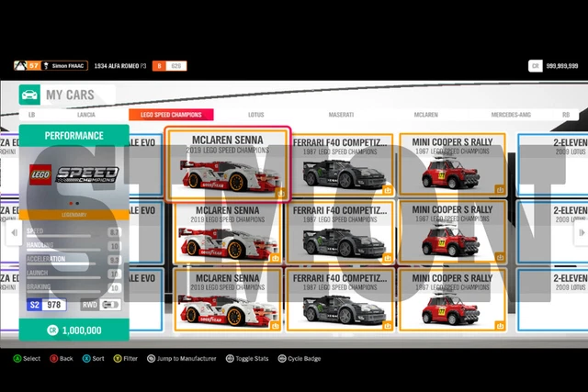Click the Acceleration stat bar
This screenshot has height=392, width=588.
coord(62,263)
